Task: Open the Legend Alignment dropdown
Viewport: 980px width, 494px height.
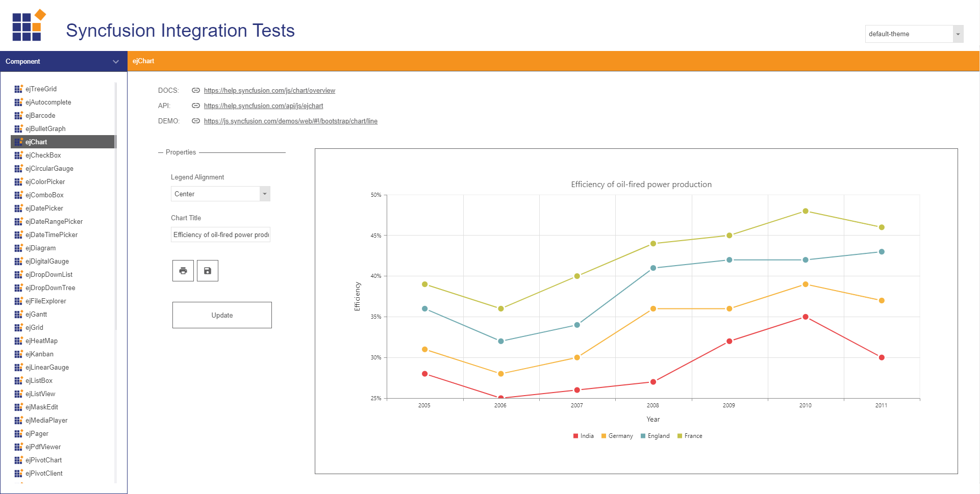Action: (264, 194)
